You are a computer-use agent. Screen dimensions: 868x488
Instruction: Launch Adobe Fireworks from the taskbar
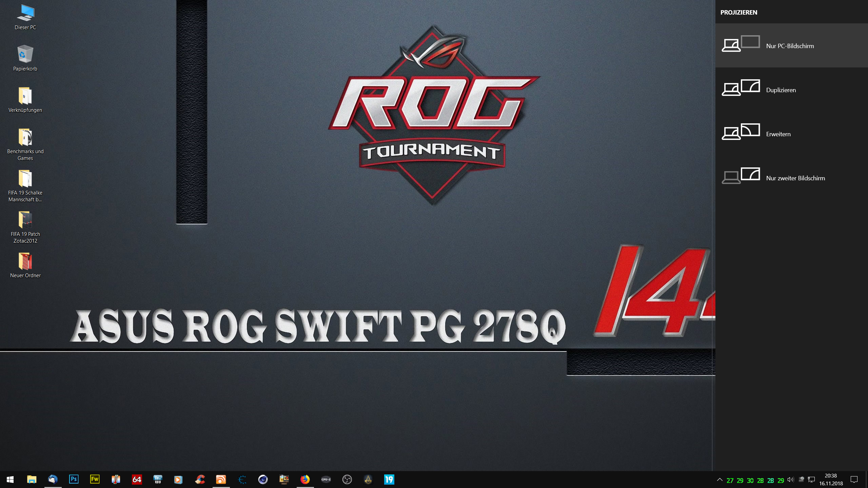pos(95,479)
